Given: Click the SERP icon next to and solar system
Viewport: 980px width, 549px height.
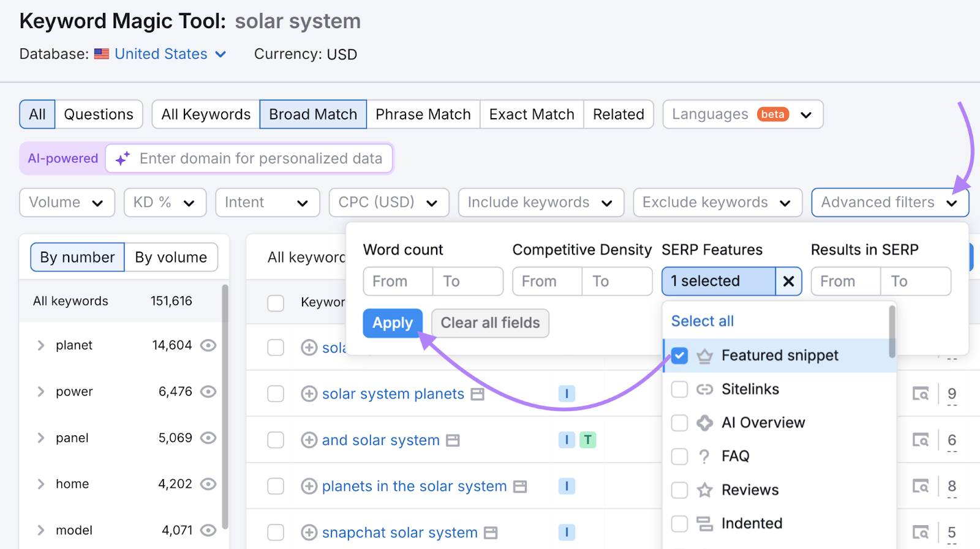Looking at the screenshot, I should pyautogui.click(x=453, y=440).
